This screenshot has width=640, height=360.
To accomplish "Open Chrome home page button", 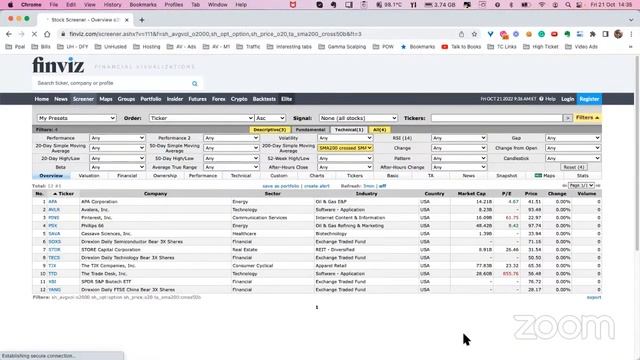I will pos(47,34).
